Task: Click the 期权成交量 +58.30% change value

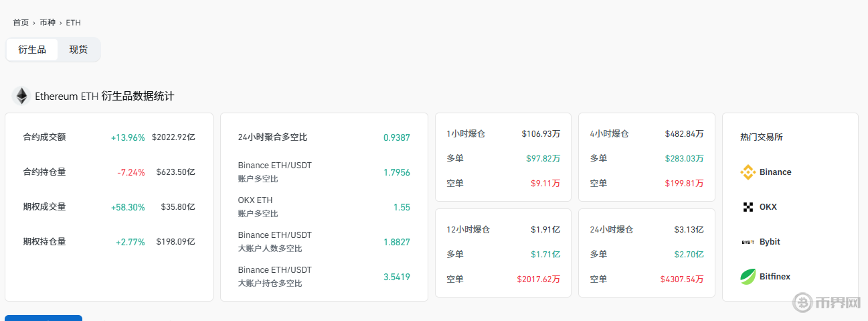Action: click(x=128, y=207)
